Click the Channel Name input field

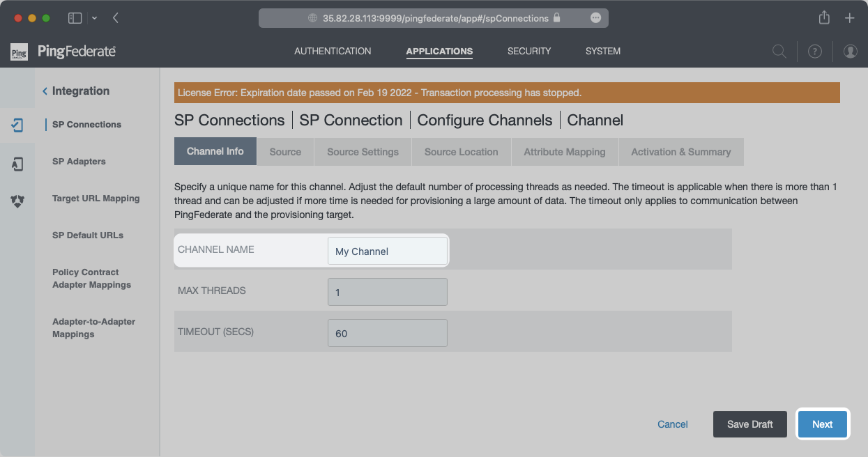pyautogui.click(x=387, y=251)
